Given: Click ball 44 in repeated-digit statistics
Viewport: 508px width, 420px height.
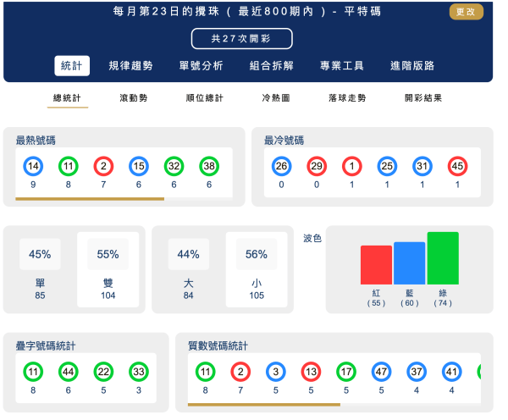Looking at the screenshot, I should [x=69, y=372].
